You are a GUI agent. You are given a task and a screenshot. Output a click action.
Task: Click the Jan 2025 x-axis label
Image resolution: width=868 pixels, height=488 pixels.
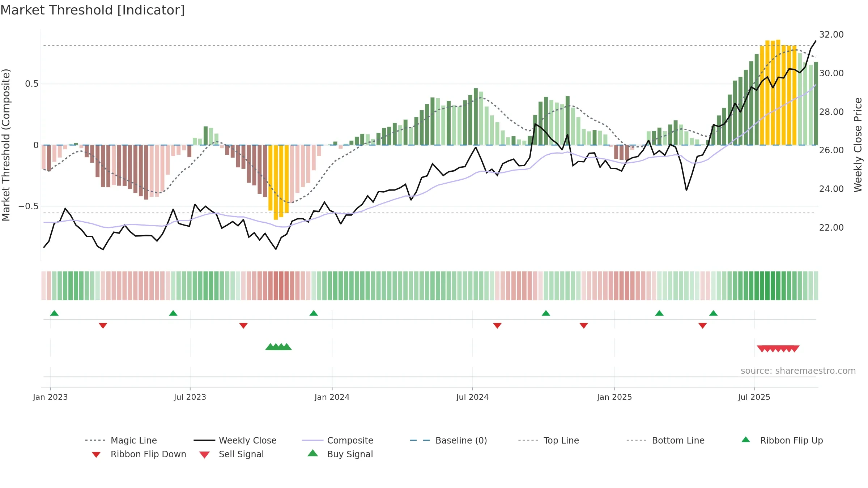pyautogui.click(x=614, y=397)
